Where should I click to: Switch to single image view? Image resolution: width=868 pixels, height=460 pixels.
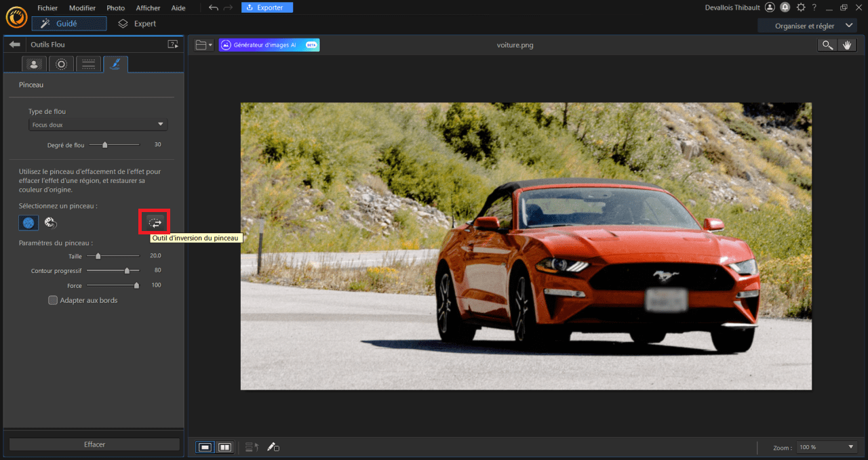pos(205,447)
